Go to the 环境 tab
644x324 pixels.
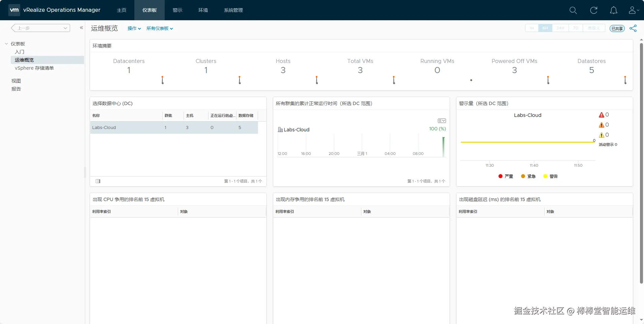pyautogui.click(x=203, y=10)
